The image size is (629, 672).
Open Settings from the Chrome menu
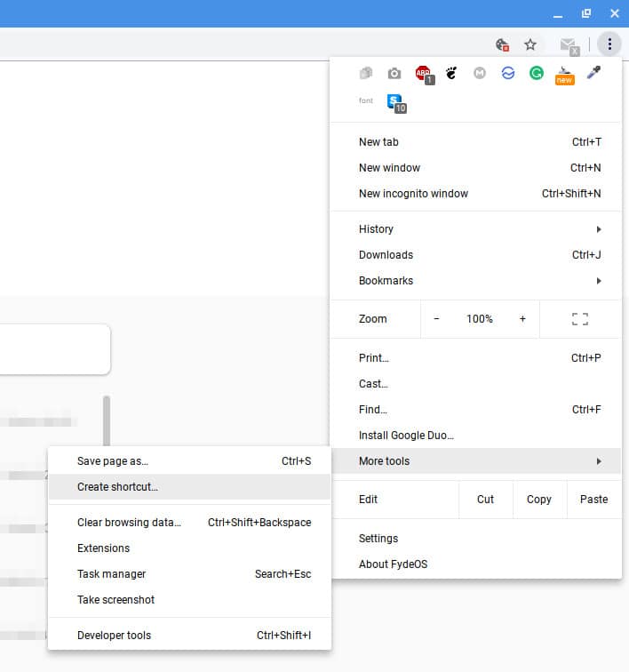click(476, 539)
